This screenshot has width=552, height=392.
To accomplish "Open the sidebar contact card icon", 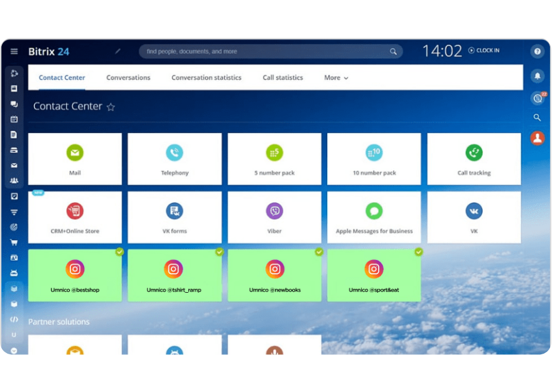I will [x=14, y=258].
